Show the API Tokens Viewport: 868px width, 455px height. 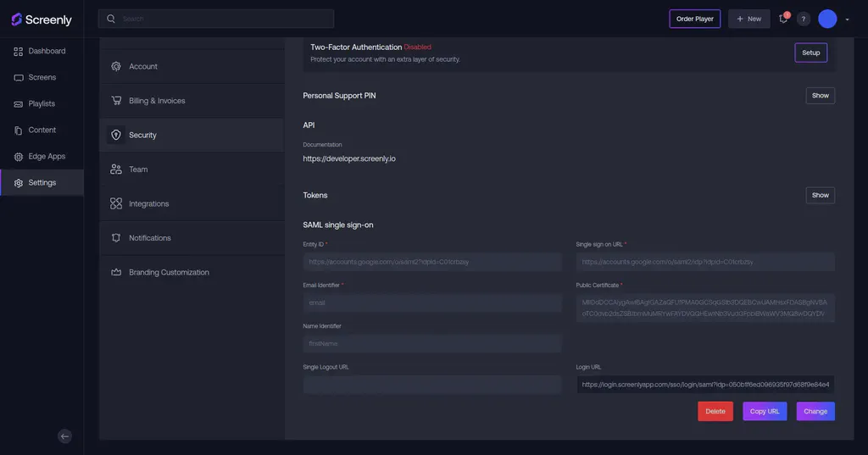point(820,195)
